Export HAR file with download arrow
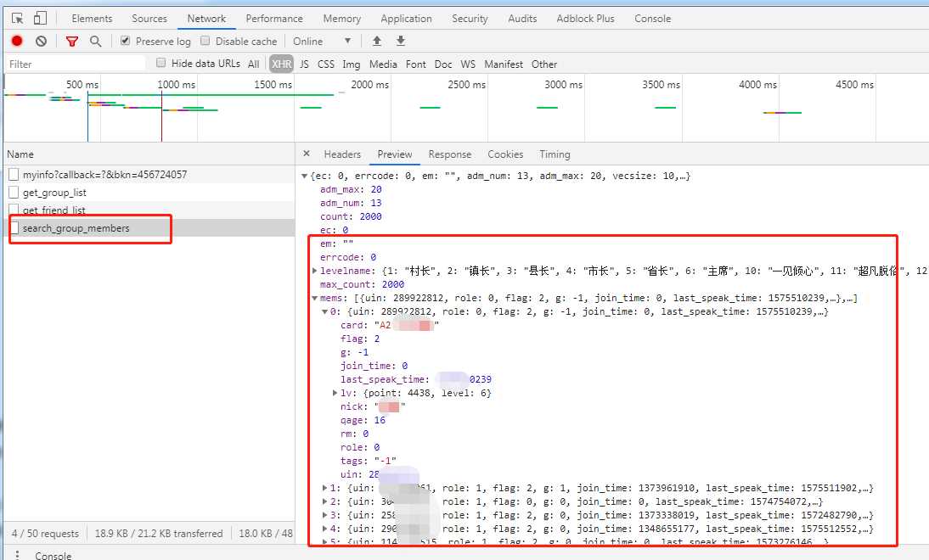 401,41
